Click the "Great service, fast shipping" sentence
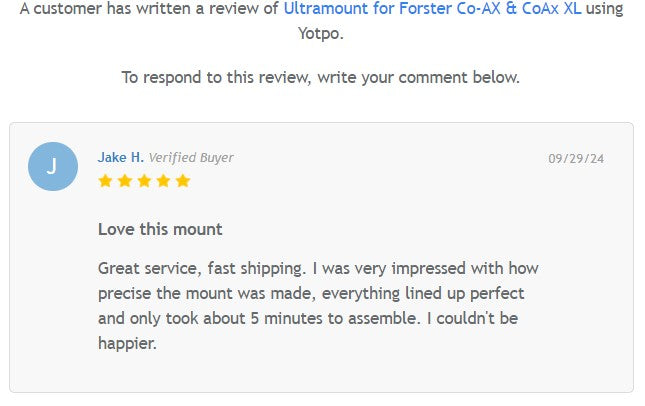This screenshot has height=406, width=645. click(201, 268)
